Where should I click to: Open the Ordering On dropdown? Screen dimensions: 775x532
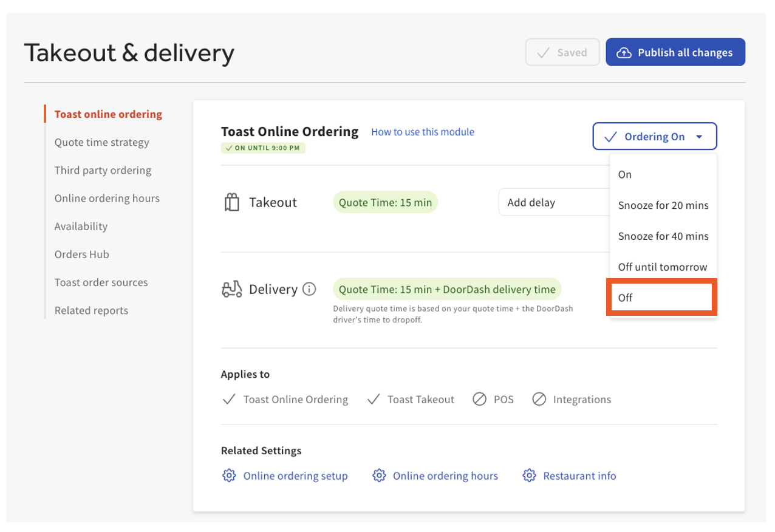click(654, 136)
